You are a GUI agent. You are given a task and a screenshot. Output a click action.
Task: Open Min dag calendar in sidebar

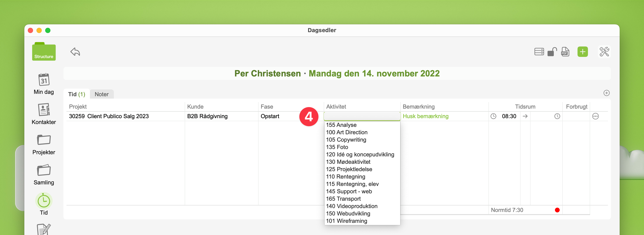point(44,83)
